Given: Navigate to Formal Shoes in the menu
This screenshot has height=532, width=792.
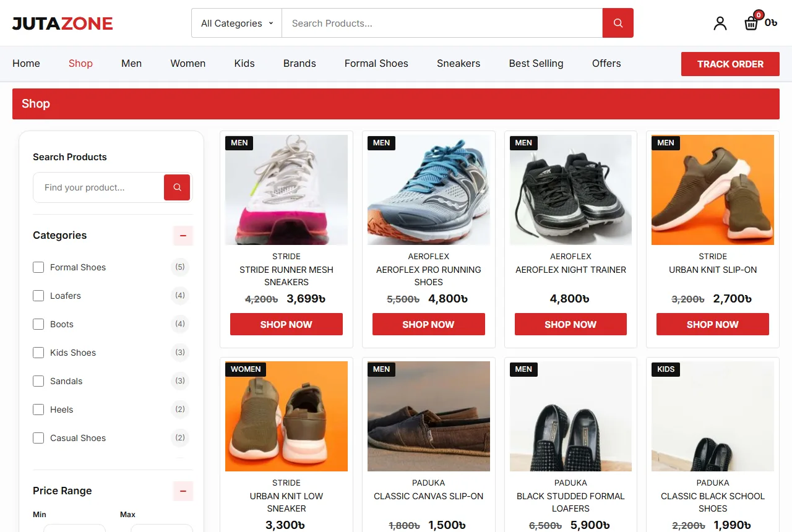Looking at the screenshot, I should coord(376,63).
